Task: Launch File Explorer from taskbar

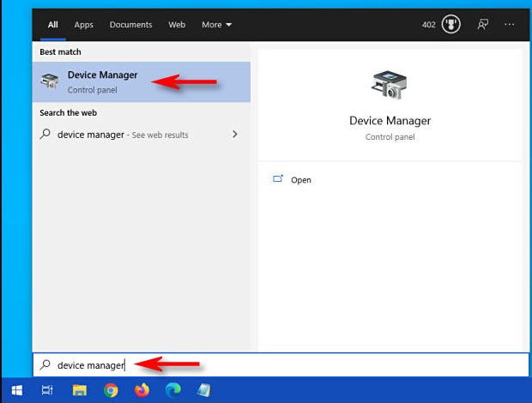Action: coord(80,390)
